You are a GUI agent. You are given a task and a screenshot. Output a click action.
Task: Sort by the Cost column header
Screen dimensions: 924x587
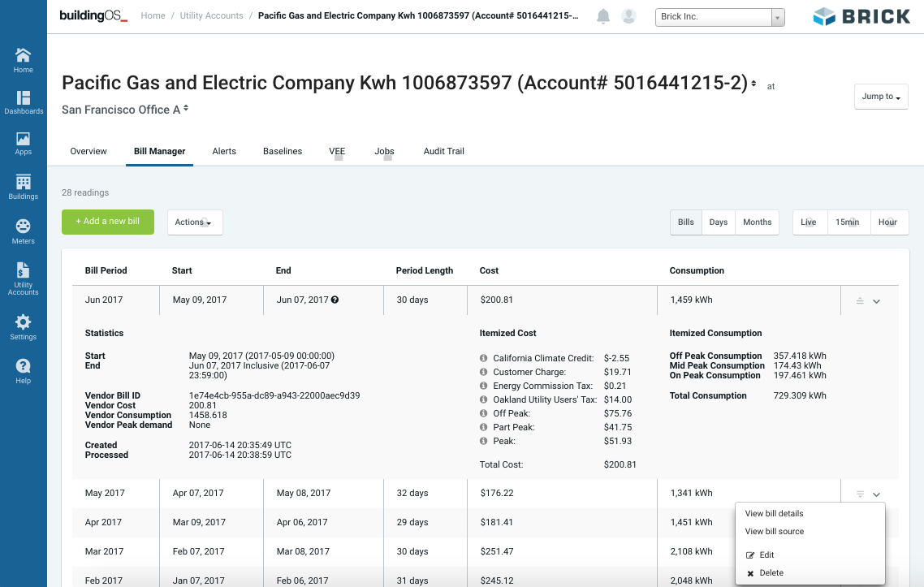pos(489,270)
